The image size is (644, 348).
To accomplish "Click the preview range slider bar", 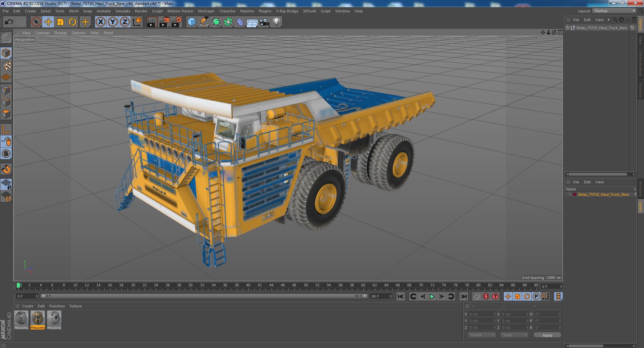I will pyautogui.click(x=204, y=296).
